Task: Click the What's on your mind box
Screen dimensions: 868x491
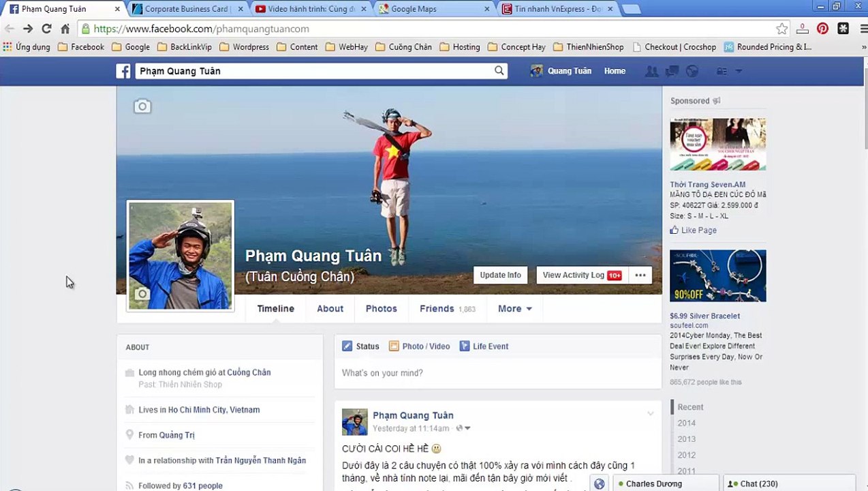Action: point(498,373)
